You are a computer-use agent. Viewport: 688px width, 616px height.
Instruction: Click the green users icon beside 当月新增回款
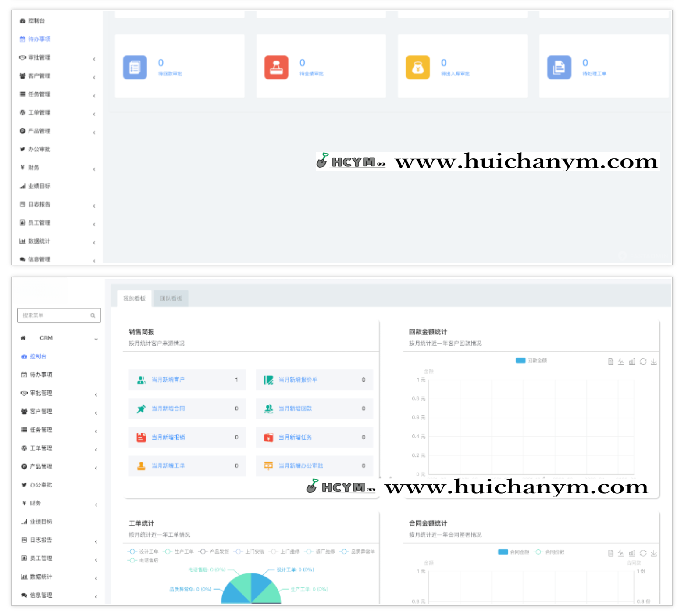pyautogui.click(x=268, y=408)
